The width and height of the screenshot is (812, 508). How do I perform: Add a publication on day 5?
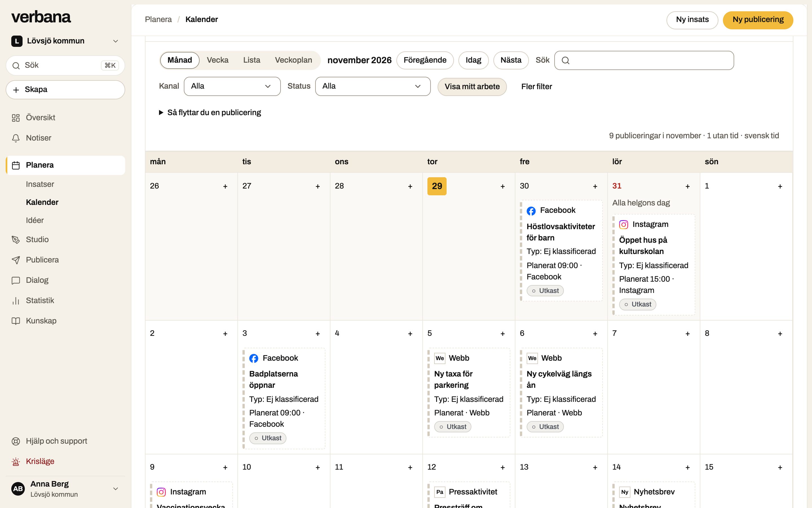tap(503, 334)
